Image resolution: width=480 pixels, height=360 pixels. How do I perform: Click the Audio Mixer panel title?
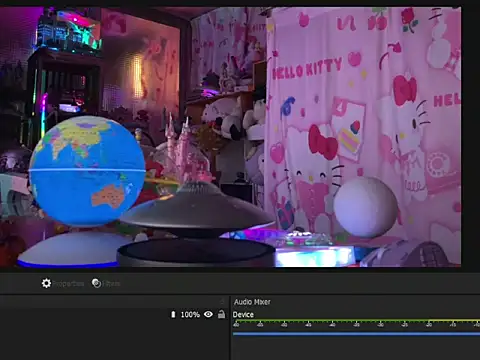point(252,302)
